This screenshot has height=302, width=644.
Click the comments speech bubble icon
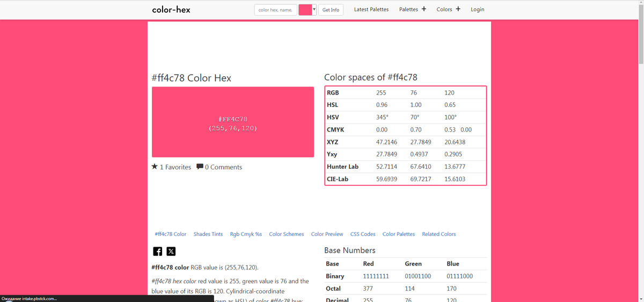pos(200,167)
